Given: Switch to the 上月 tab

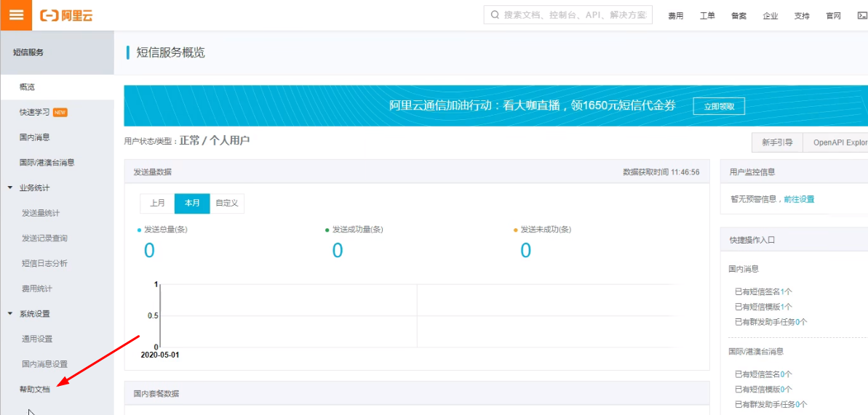Looking at the screenshot, I should pyautogui.click(x=157, y=203).
